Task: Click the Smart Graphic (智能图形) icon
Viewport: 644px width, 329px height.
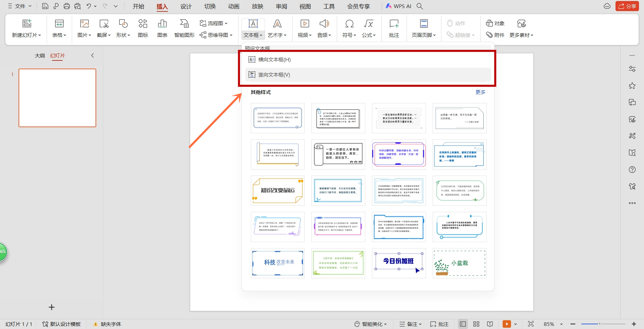Action: [184, 28]
